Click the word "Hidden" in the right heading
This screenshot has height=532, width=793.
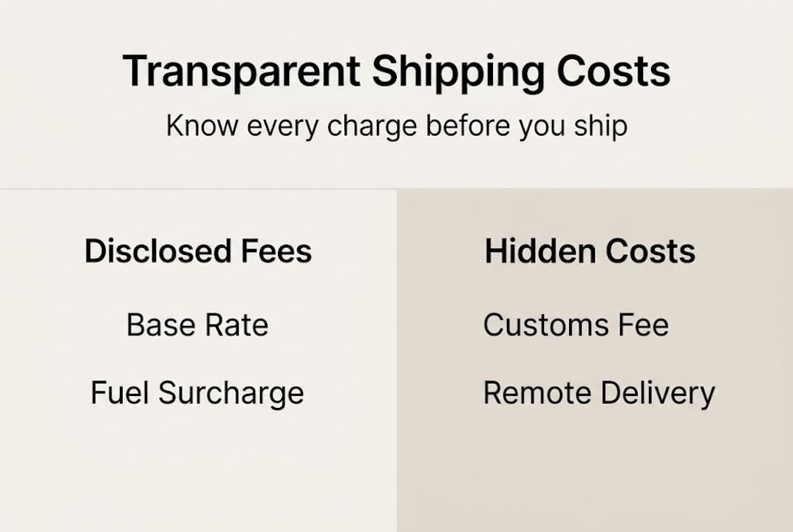tap(530, 251)
